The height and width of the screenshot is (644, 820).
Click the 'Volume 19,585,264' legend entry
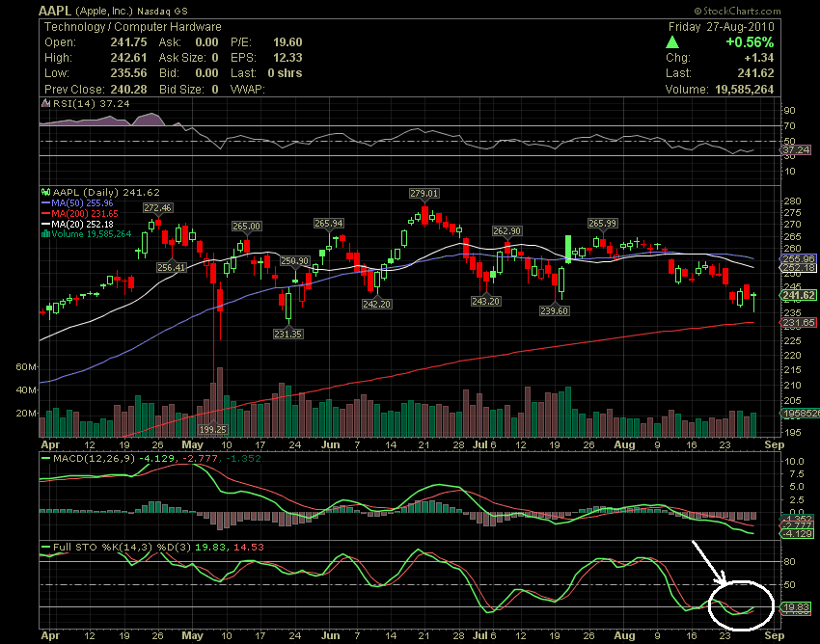[x=91, y=234]
